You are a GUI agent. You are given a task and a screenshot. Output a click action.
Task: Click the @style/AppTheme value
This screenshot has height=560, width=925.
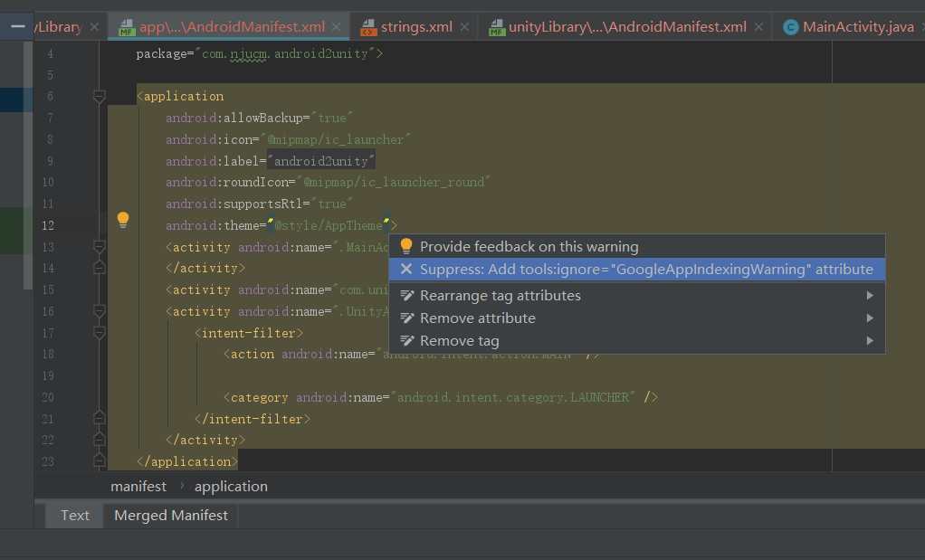(x=329, y=225)
